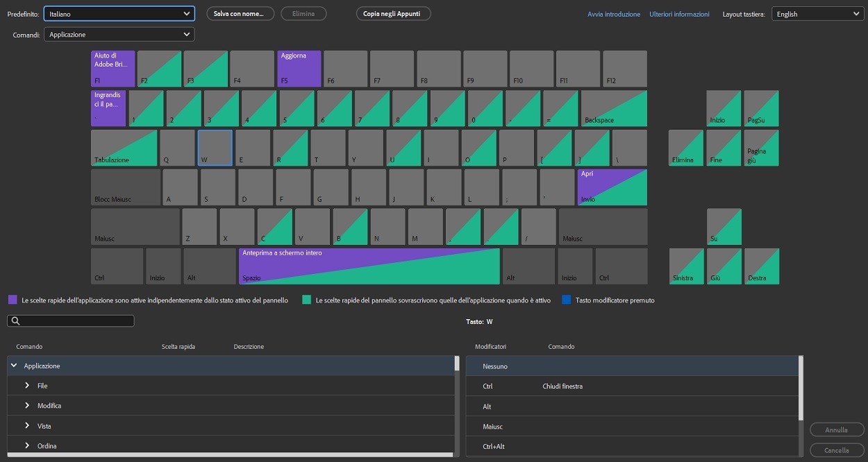
Task: Select the F5 key showing Aggiorna
Action: pyautogui.click(x=299, y=68)
